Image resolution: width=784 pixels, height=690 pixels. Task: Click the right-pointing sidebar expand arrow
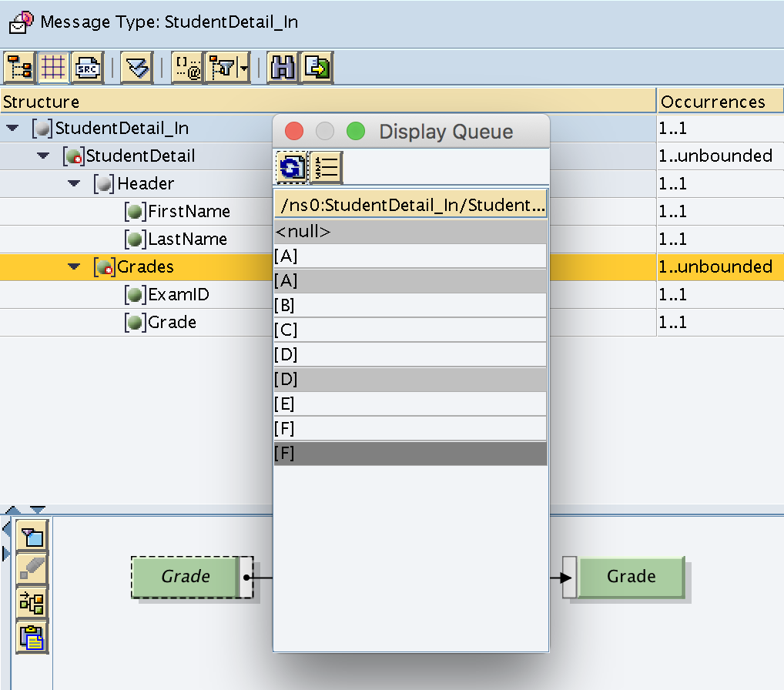coord(6,554)
